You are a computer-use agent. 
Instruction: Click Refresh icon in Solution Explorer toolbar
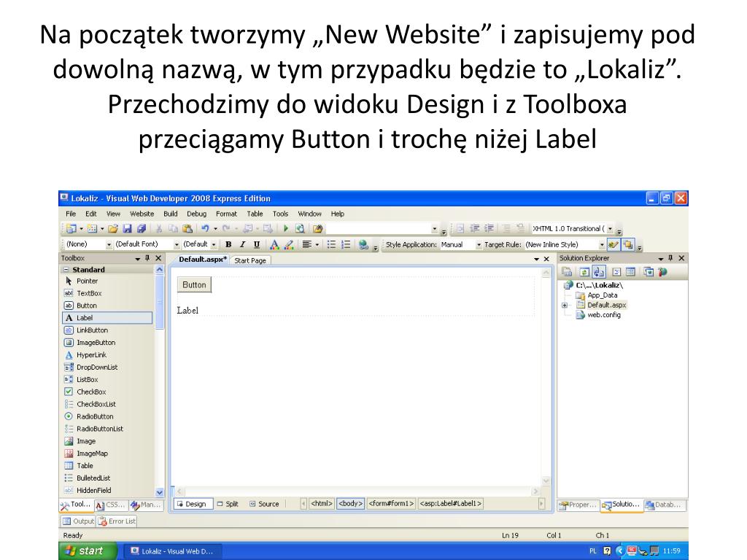(x=584, y=272)
